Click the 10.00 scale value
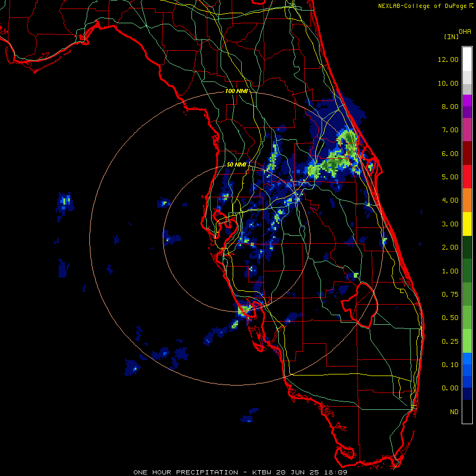476x476 pixels. (448, 83)
